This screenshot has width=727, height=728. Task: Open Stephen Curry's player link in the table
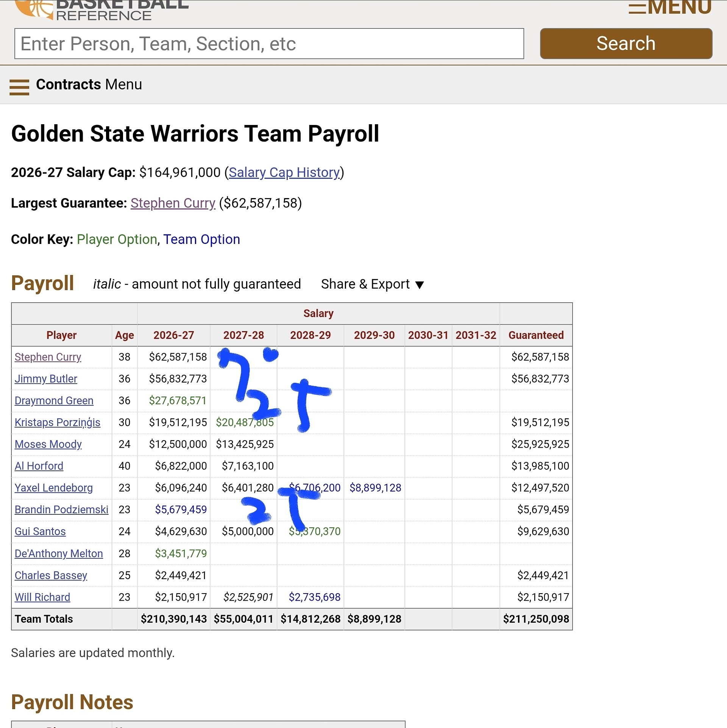(48, 357)
